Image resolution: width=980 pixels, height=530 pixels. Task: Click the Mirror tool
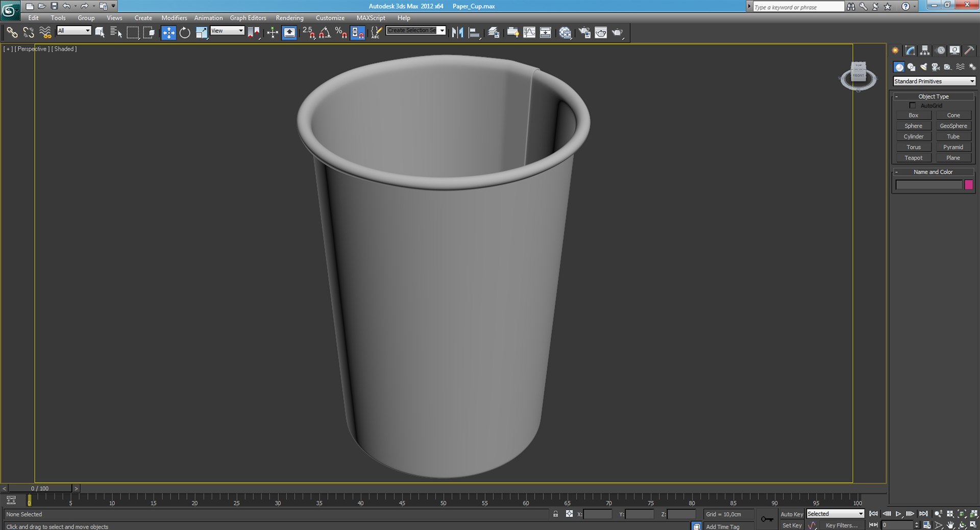coord(458,33)
